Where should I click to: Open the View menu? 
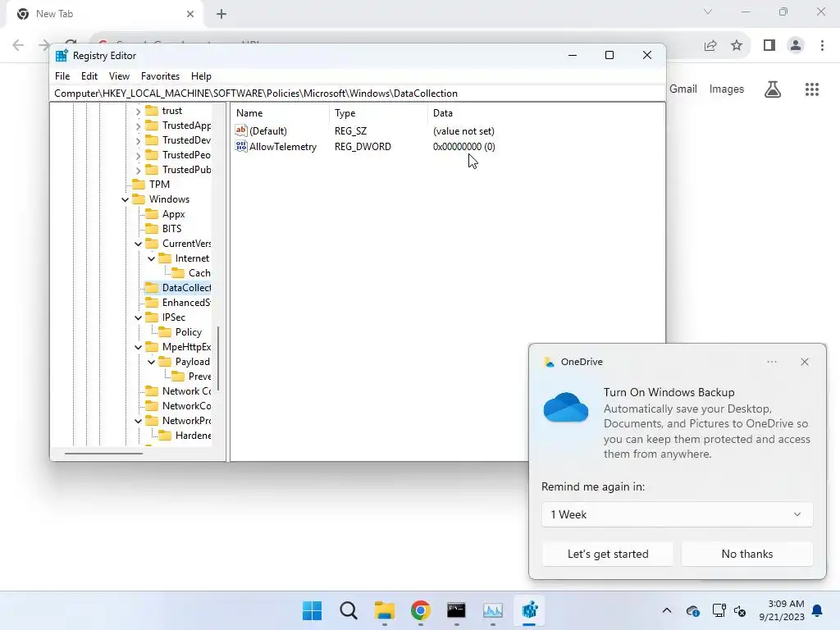(119, 76)
